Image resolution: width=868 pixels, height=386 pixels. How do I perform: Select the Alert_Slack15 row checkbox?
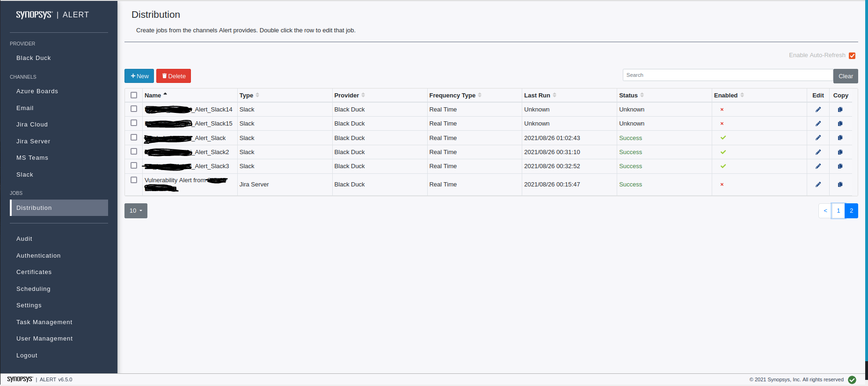tap(134, 123)
